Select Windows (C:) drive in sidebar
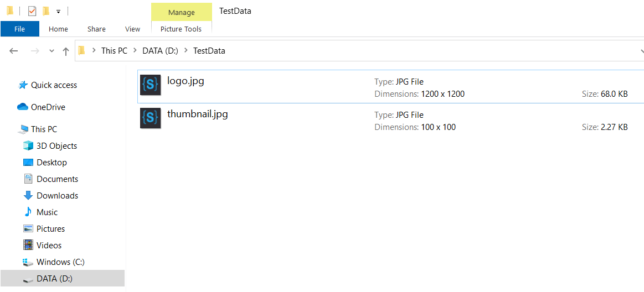644x292 pixels. [60, 262]
